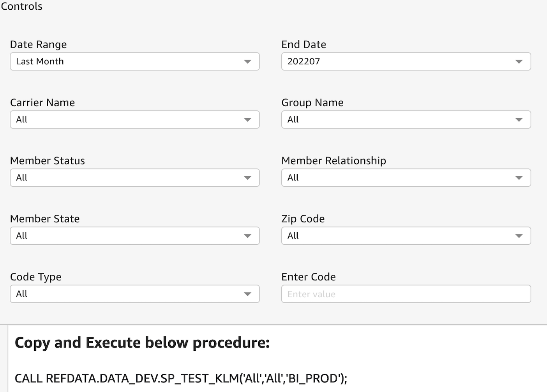
Task: Click the Carrier Name chevron arrow
Action: point(248,119)
